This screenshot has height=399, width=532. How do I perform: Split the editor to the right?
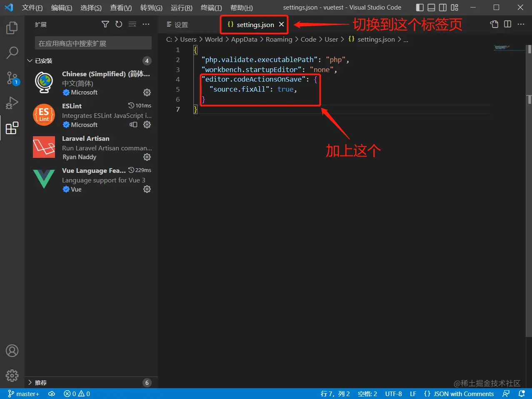(x=507, y=24)
